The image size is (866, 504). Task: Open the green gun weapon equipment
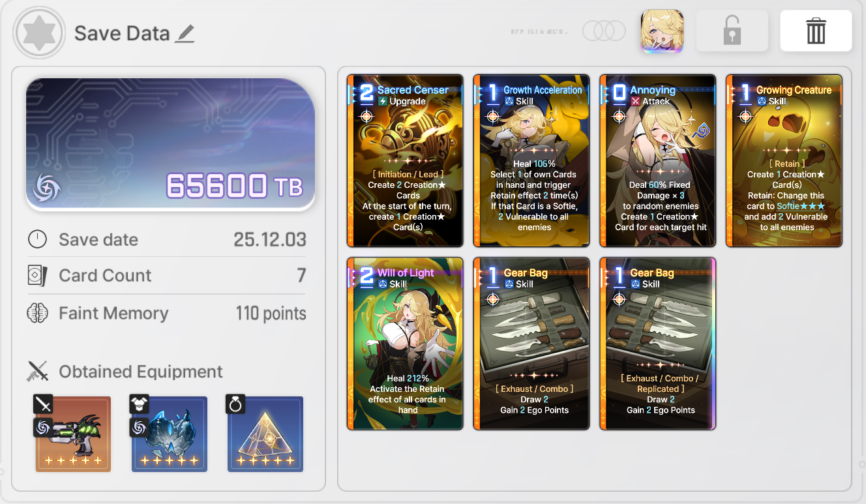73,434
